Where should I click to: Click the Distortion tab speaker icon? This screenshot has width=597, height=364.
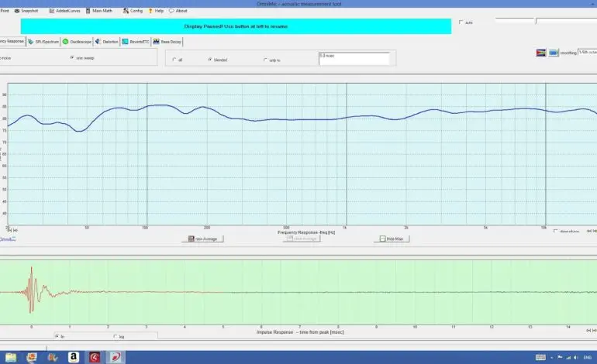tap(98, 42)
